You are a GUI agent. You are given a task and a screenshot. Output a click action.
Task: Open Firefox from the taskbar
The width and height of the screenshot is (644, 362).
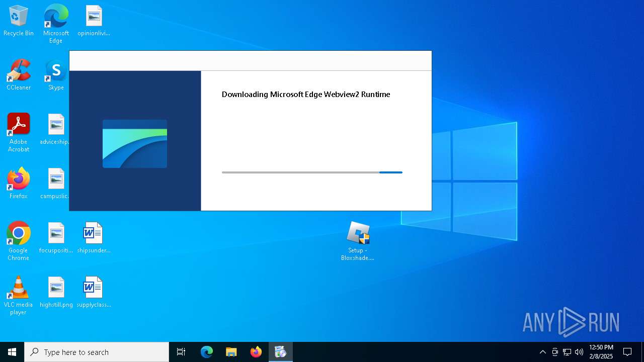coord(256,352)
